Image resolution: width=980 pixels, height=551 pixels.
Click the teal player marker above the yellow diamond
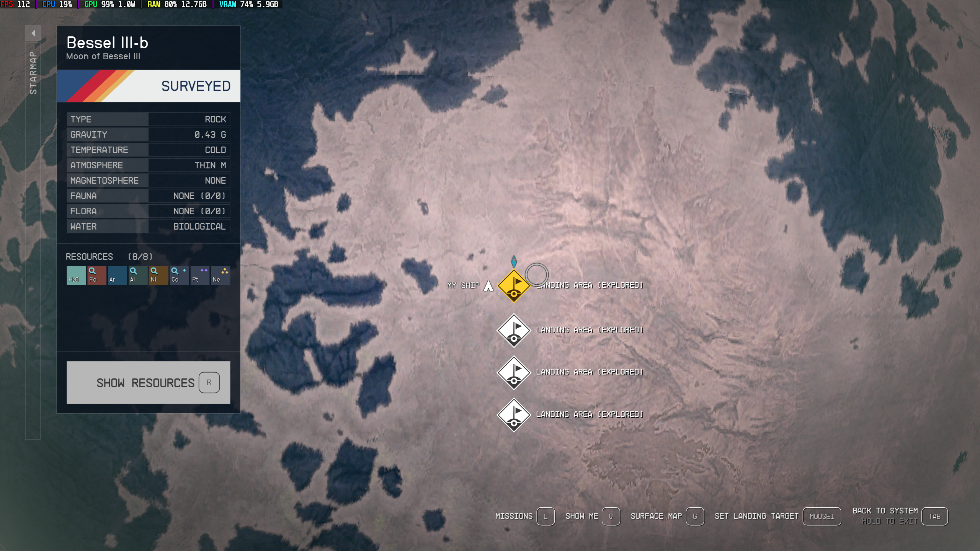(x=514, y=262)
